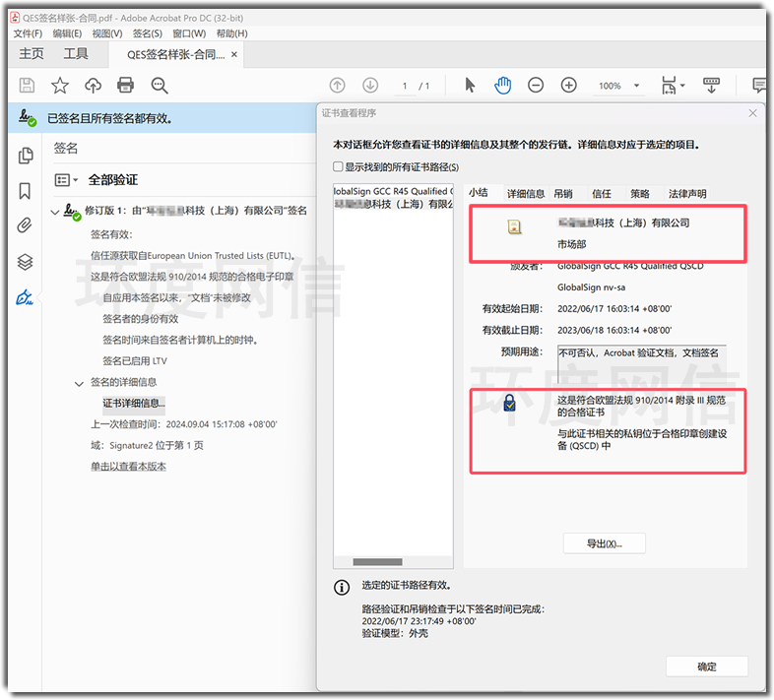This screenshot has height=700, width=774.
Task: Open the 视图(V) menu
Action: tap(107, 33)
